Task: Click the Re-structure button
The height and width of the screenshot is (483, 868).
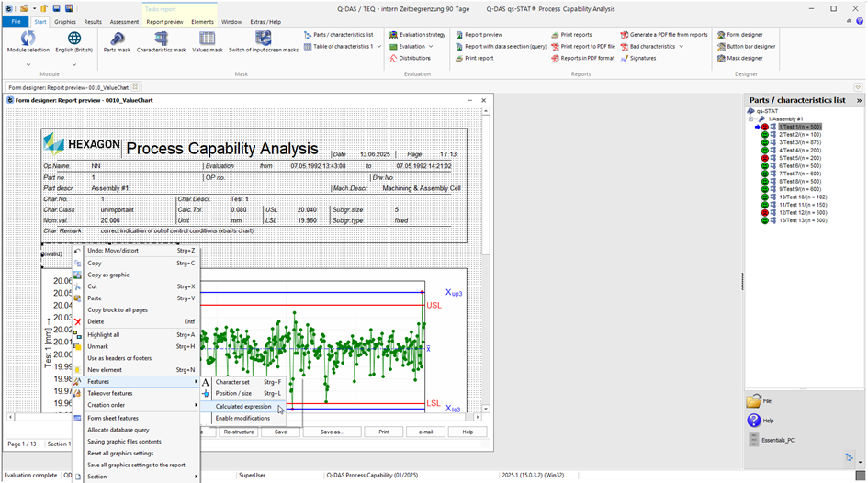Action: (239, 432)
